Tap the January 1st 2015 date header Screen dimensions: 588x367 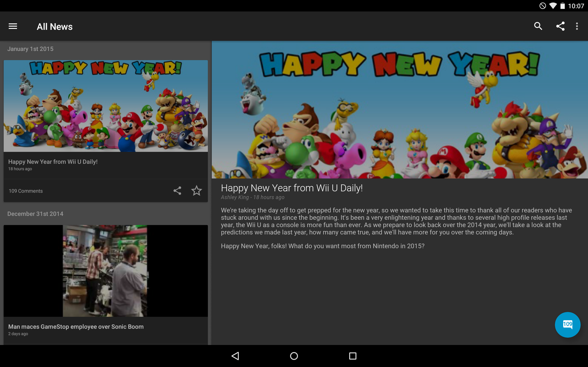[x=30, y=49]
